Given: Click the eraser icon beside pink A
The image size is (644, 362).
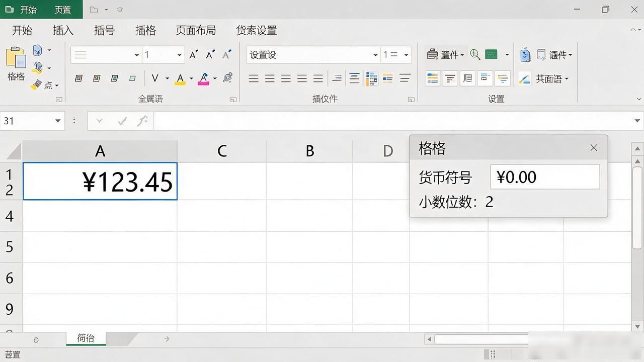Looking at the screenshot, I should (x=227, y=78).
